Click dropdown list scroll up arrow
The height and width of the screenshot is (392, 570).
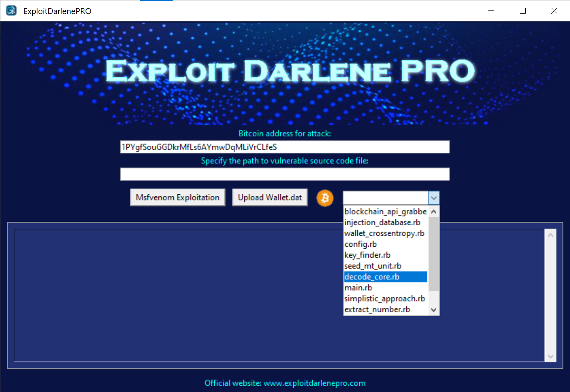[x=434, y=212]
